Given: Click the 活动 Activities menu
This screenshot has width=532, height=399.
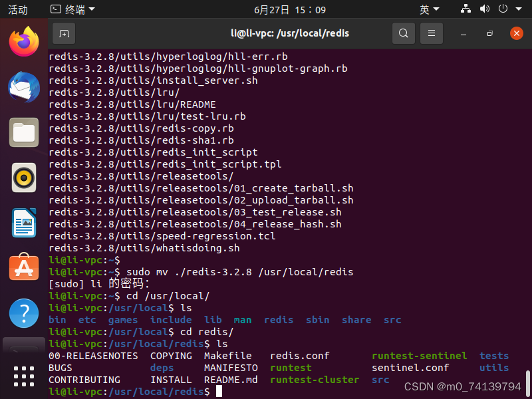Looking at the screenshot, I should coord(18,9).
